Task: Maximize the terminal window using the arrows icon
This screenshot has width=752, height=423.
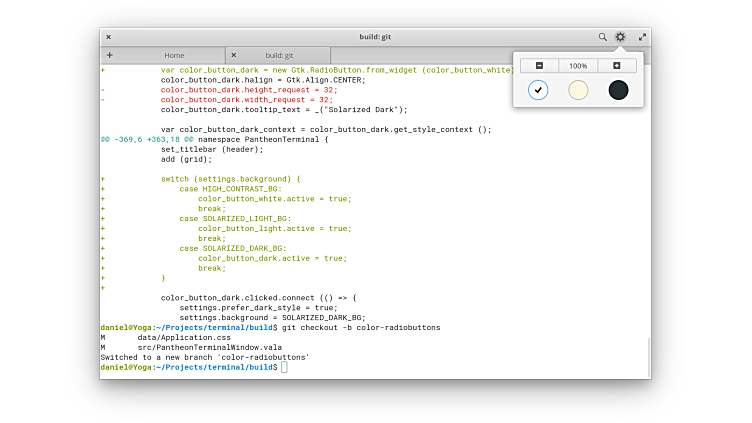Action: click(642, 37)
